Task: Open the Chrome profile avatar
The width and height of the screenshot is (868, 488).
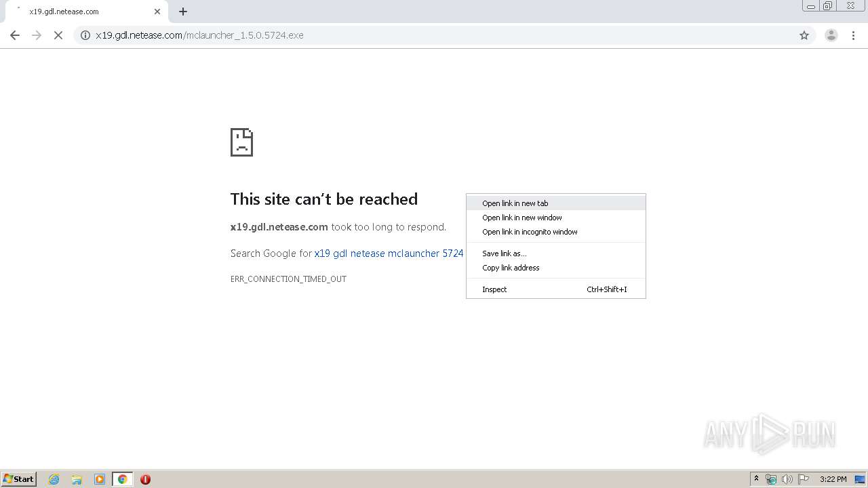Action: (831, 35)
